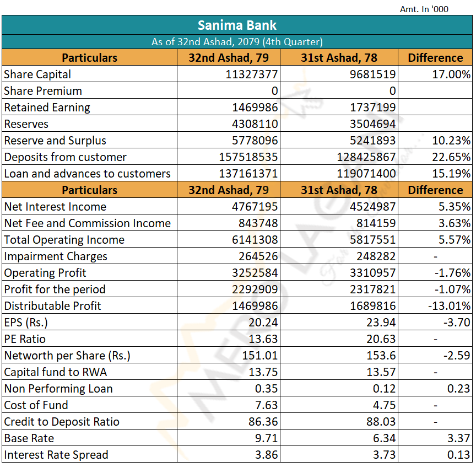Click the 'Credit to Deposit Ratio' label
This screenshot has height=467, width=476.
point(62,422)
